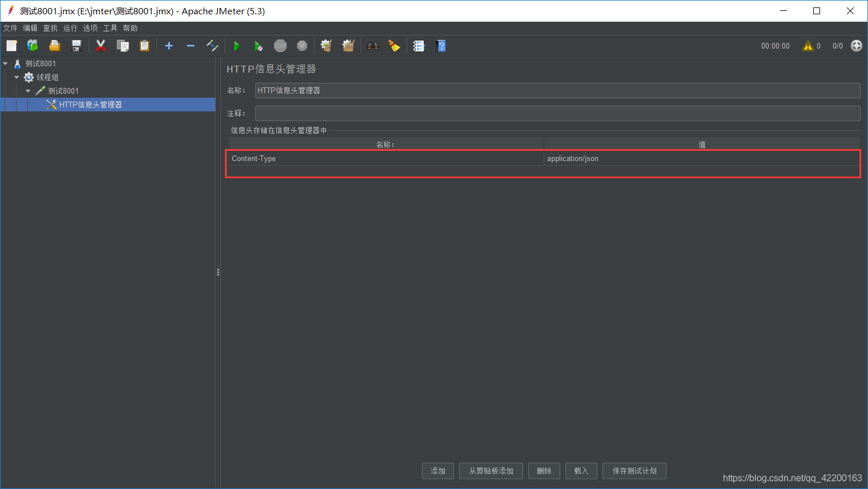Shut down test threads icon
This screenshot has height=489, width=868.
302,46
